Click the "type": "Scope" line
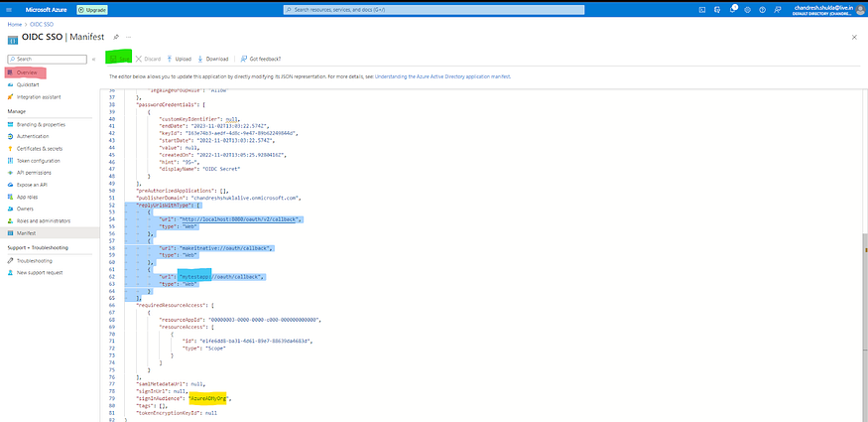868x422 pixels. tap(203, 348)
